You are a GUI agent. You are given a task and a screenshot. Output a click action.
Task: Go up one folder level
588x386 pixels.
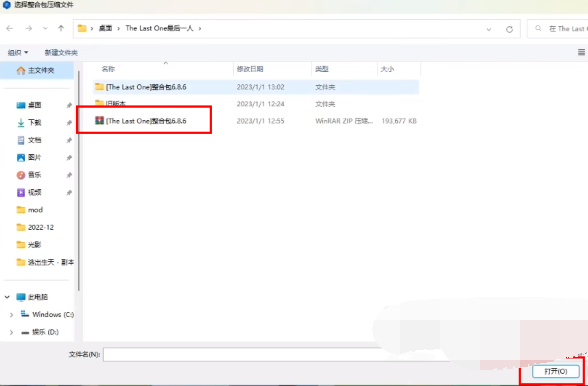coord(61,29)
